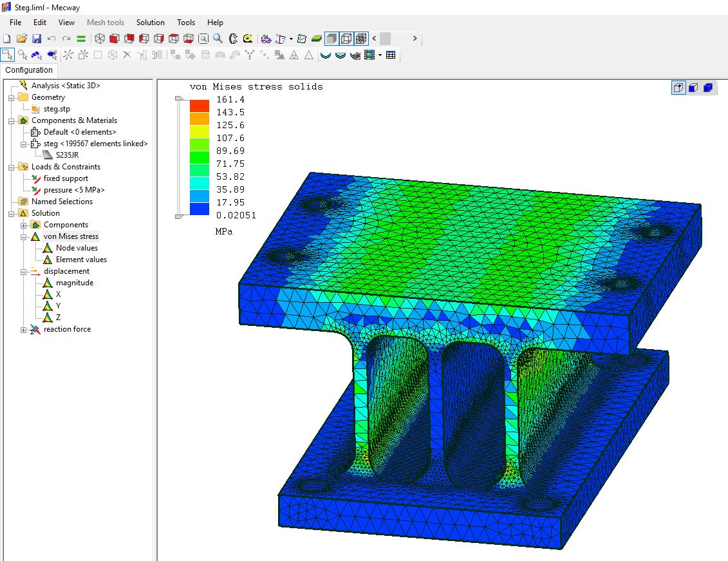Select the Zoom magnifier tool
Viewport: 728px width, 561px height.
coord(218,39)
